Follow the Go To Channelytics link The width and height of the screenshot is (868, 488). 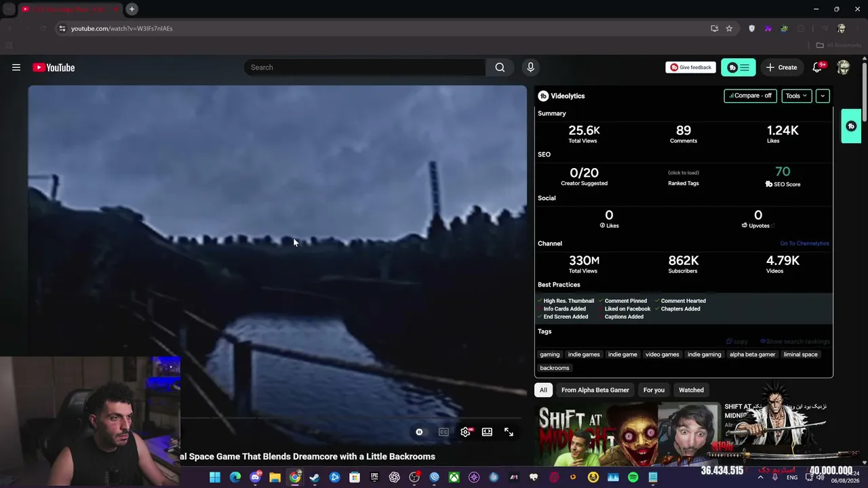pyautogui.click(x=804, y=243)
